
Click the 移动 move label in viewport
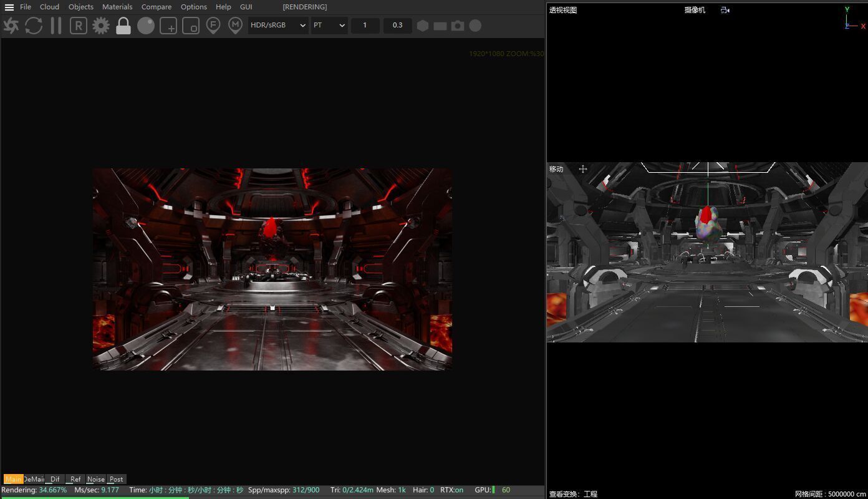click(556, 169)
